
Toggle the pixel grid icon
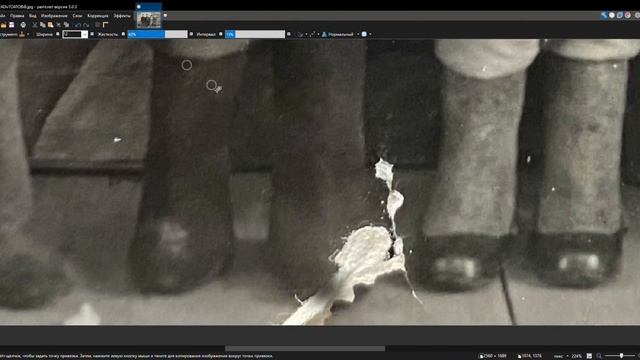[97, 25]
